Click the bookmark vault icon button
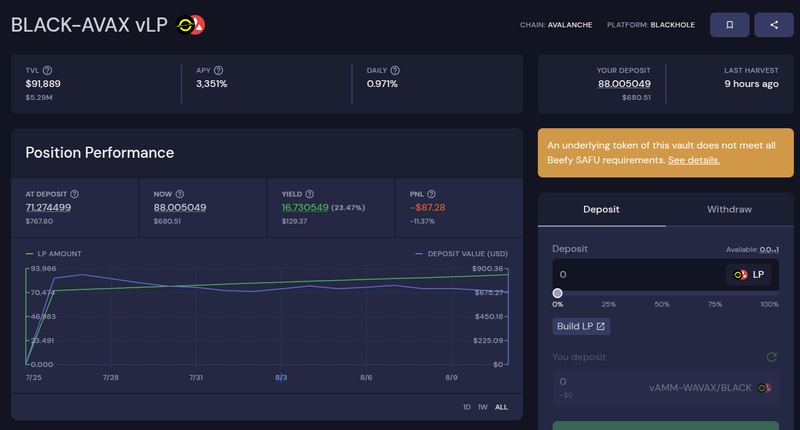800x430 pixels. coord(730,25)
